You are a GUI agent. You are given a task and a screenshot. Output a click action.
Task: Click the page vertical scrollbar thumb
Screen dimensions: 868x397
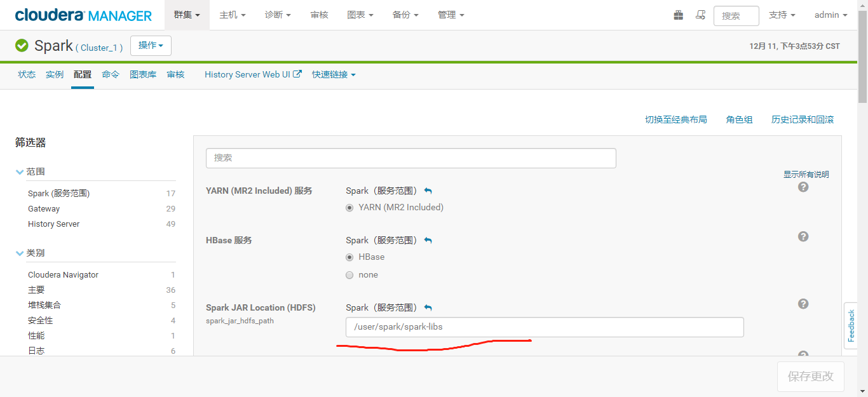pos(862,56)
